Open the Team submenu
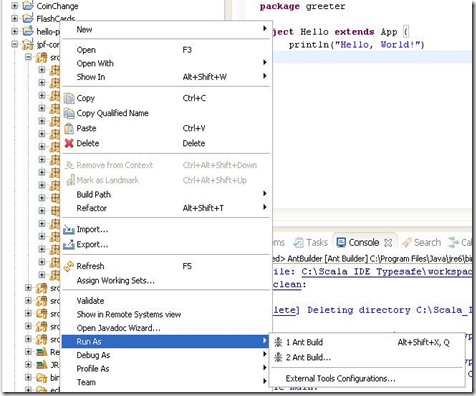476x396 pixels. coord(166,382)
